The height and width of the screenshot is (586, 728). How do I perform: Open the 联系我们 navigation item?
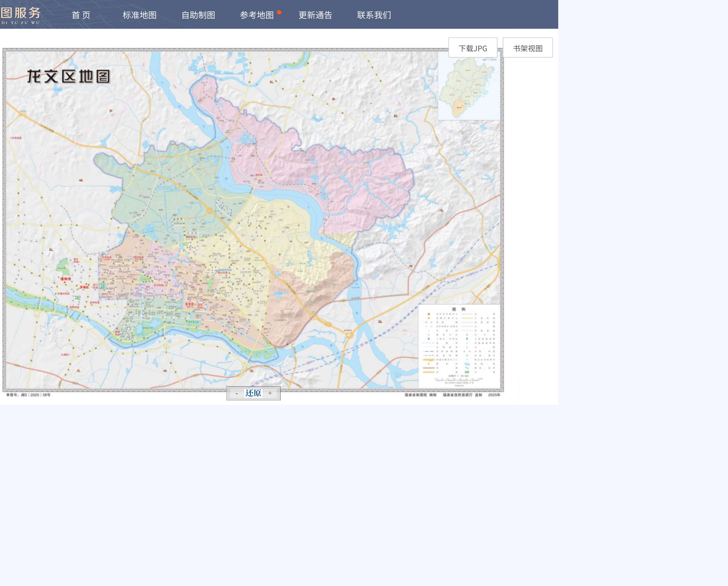(374, 15)
